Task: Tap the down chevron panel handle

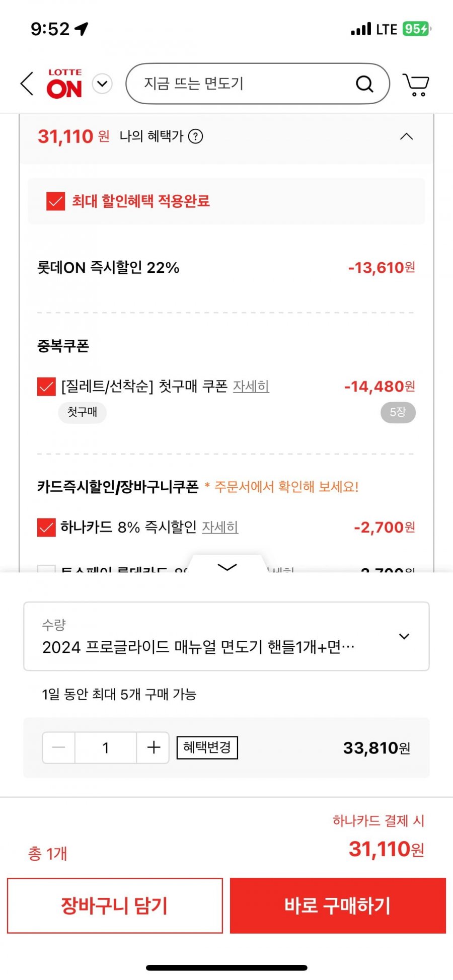Action: [x=227, y=566]
